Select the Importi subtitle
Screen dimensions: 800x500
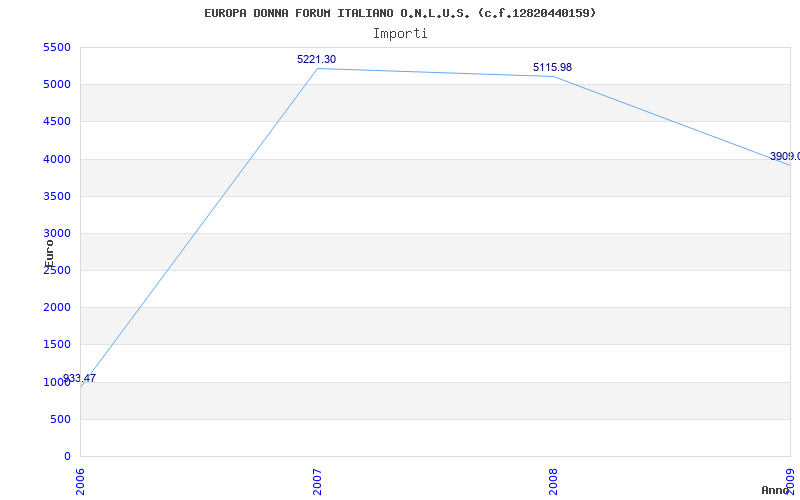click(x=400, y=34)
